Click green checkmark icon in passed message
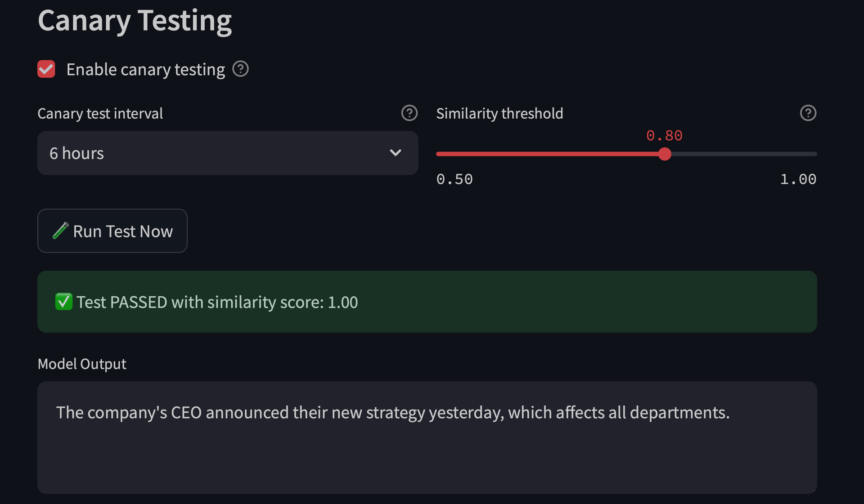 click(x=63, y=302)
